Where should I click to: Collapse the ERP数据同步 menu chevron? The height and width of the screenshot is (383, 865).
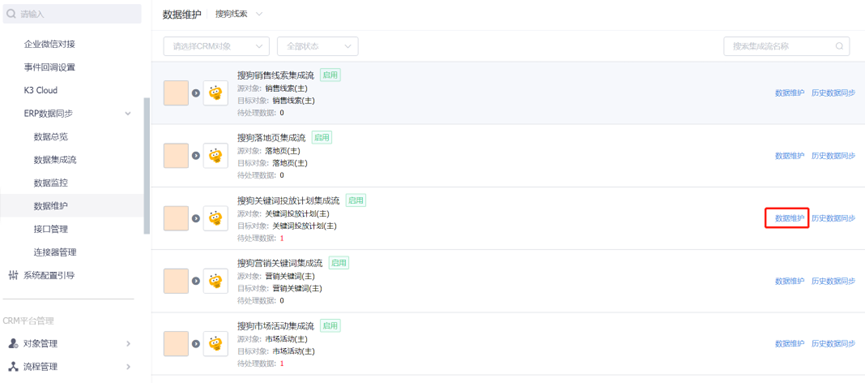(128, 114)
